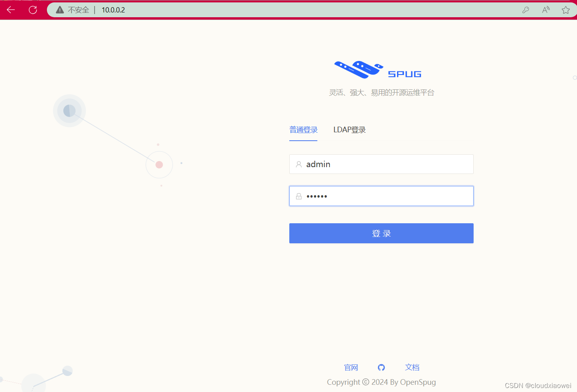
Task: Activate the read aloud icon
Action: 546,10
